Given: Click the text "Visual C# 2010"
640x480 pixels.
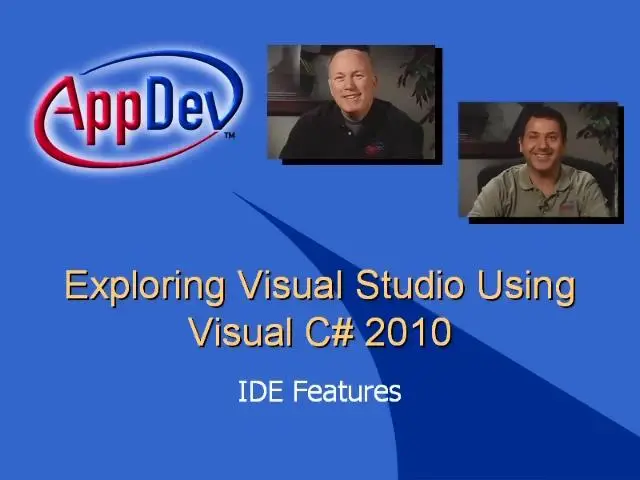Looking at the screenshot, I should (x=321, y=331).
